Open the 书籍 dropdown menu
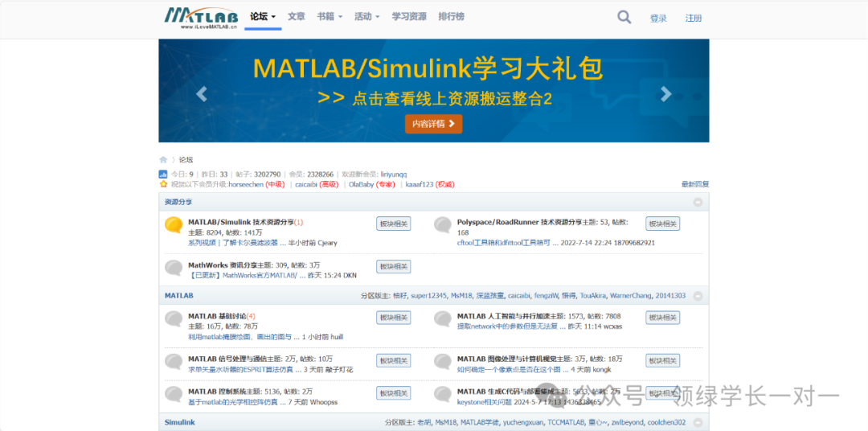This screenshot has width=868, height=431. click(330, 17)
